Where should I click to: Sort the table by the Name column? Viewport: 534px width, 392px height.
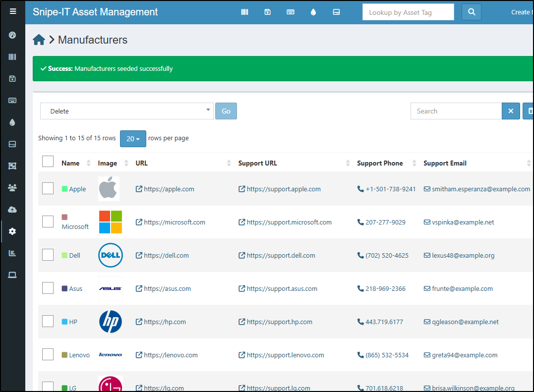(71, 163)
